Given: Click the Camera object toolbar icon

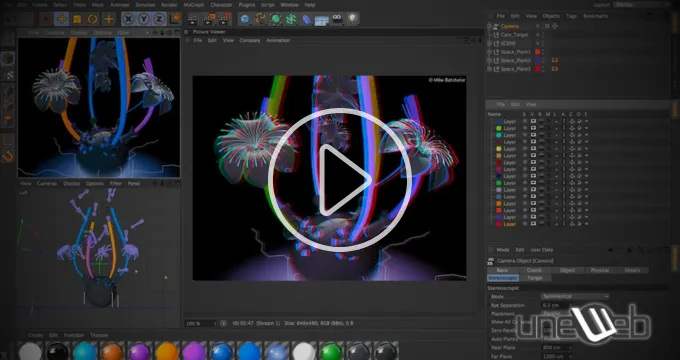Looking at the screenshot, I should 337,19.
